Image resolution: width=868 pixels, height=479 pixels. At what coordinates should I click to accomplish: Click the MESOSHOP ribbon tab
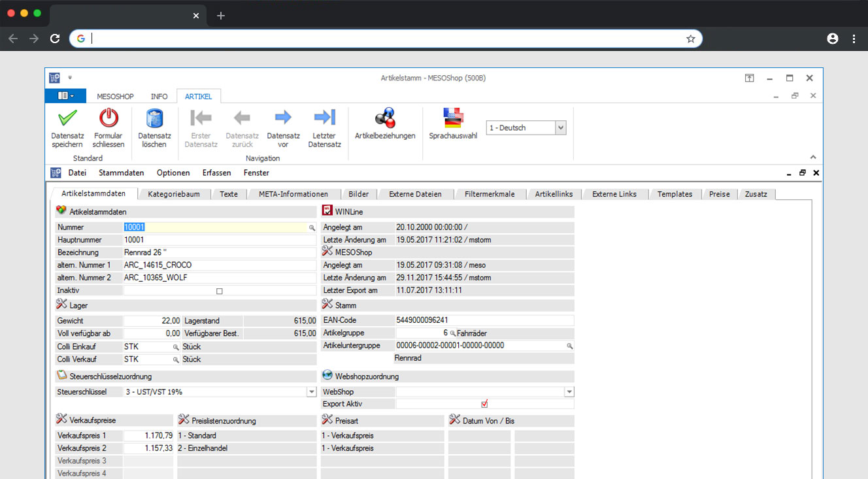115,97
